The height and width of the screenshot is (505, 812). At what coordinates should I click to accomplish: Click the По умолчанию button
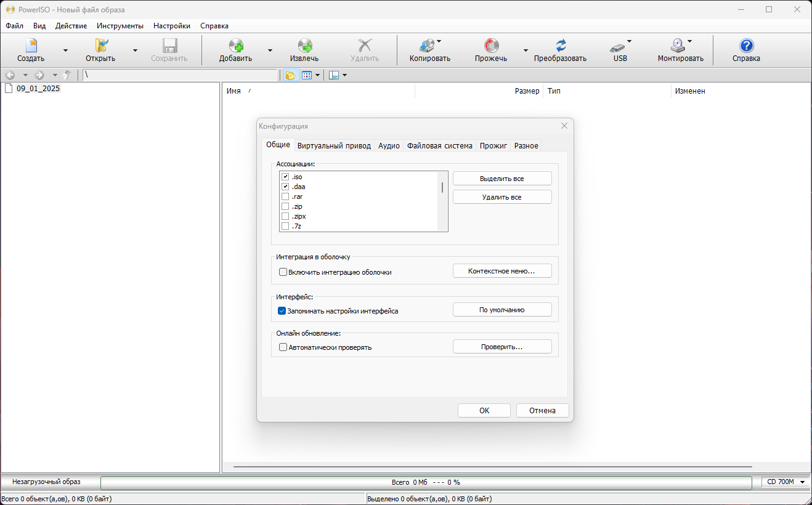(x=502, y=310)
